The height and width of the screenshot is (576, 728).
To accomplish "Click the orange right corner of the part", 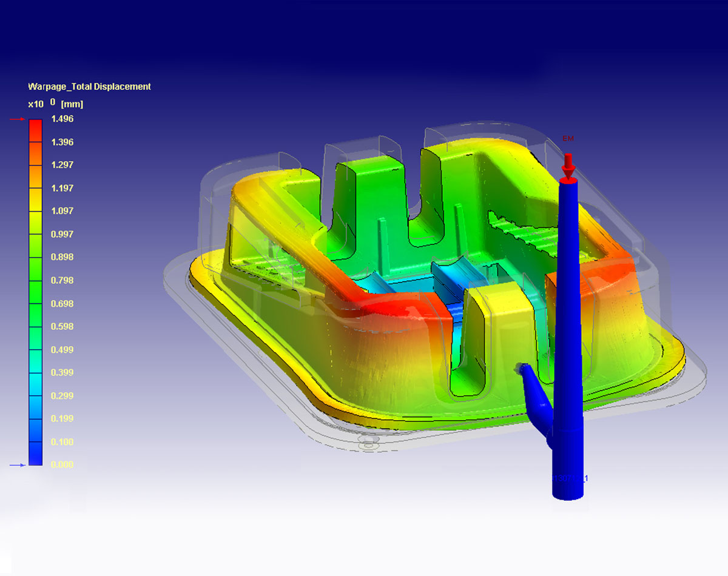I will (613, 273).
